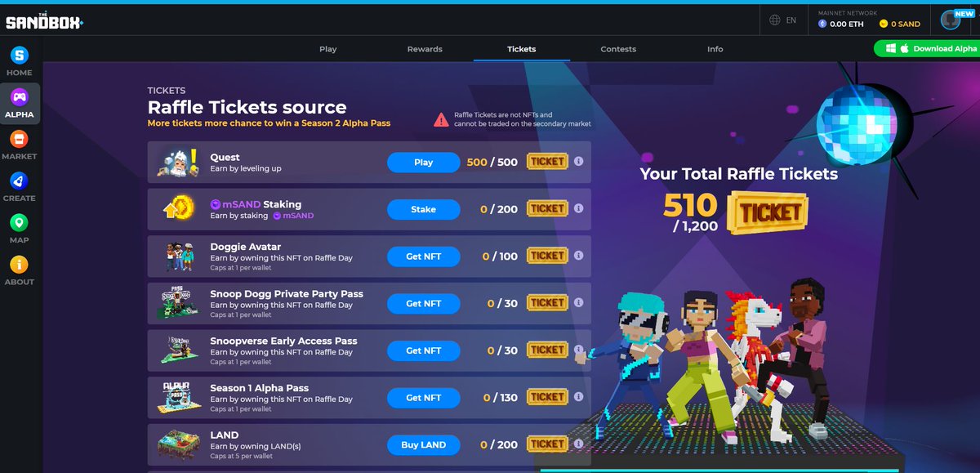Click the Play button for Quest
This screenshot has width=980, height=473.
(424, 162)
